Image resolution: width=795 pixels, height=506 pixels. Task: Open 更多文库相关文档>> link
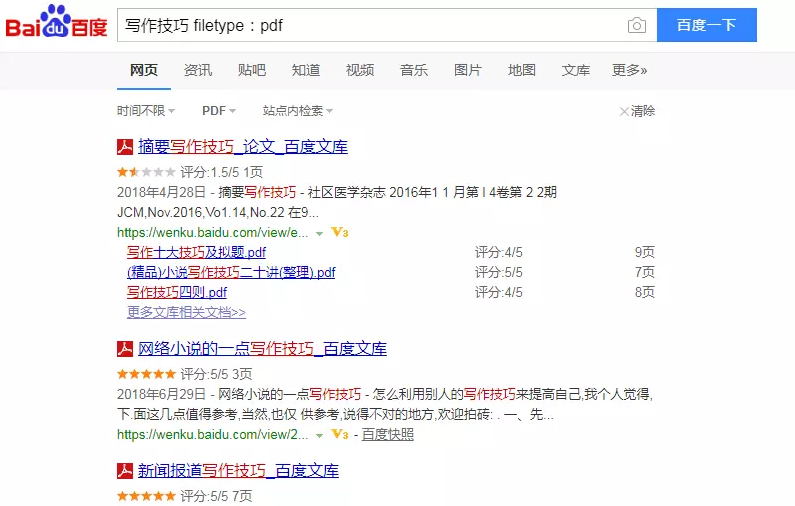(186, 312)
